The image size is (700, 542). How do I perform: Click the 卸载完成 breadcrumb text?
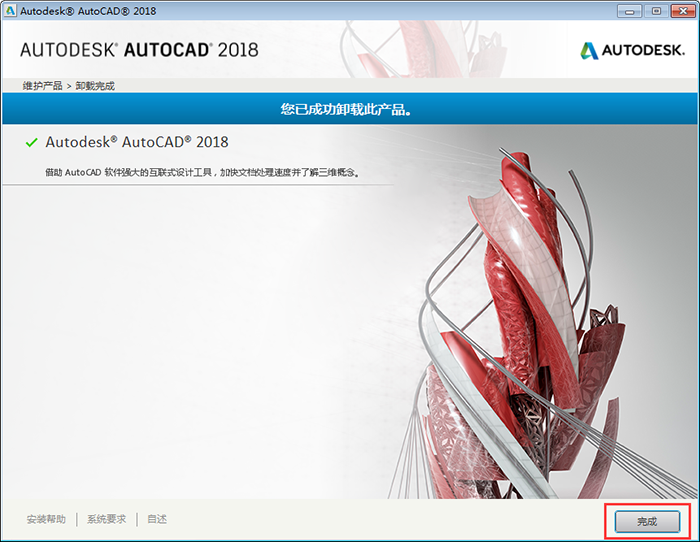click(95, 86)
